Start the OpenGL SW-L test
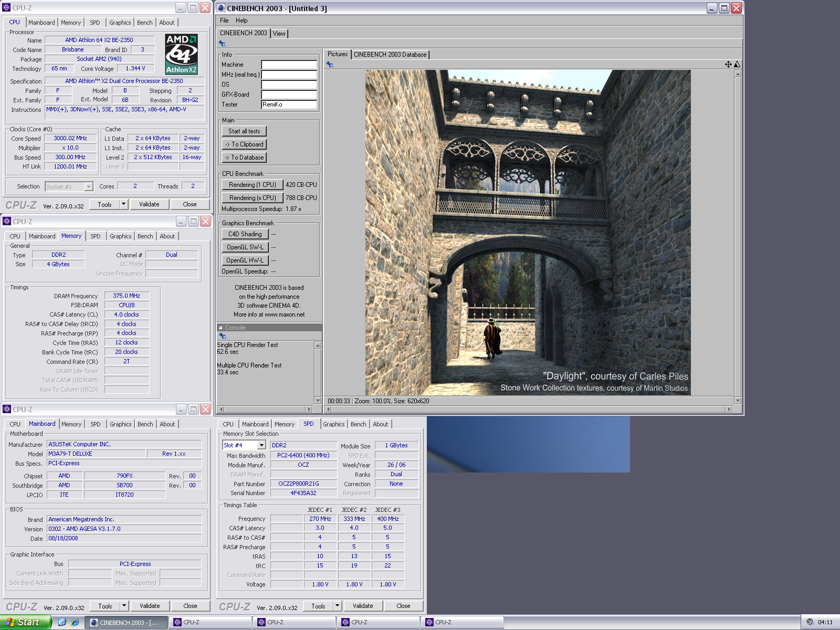The image size is (840, 630). click(245, 247)
